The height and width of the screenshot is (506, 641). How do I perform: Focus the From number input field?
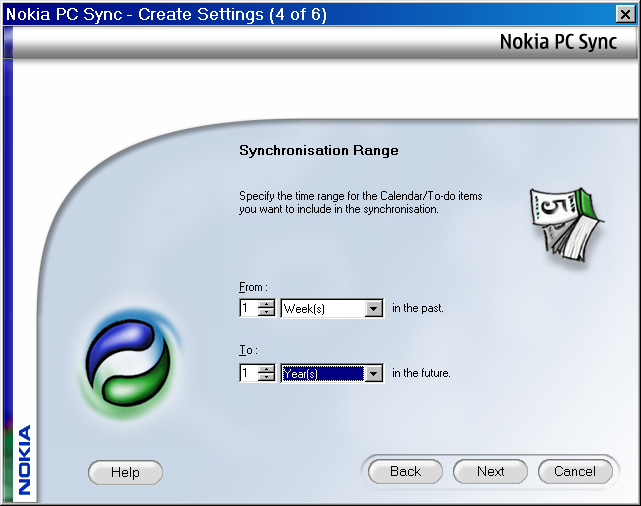(x=249, y=308)
